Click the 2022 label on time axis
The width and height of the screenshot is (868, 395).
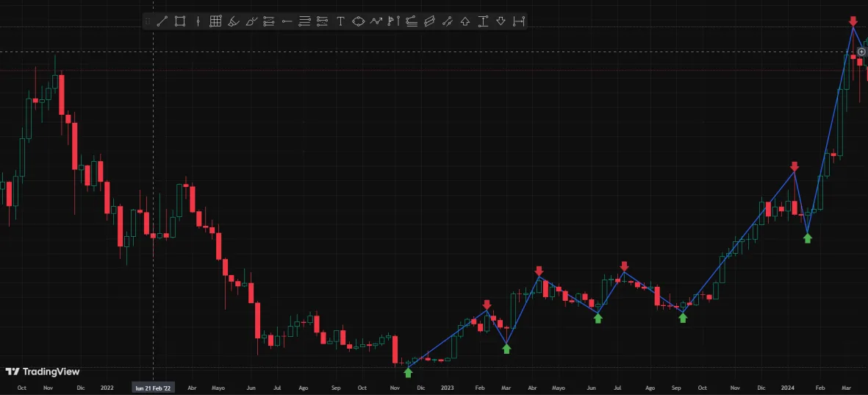click(x=107, y=388)
